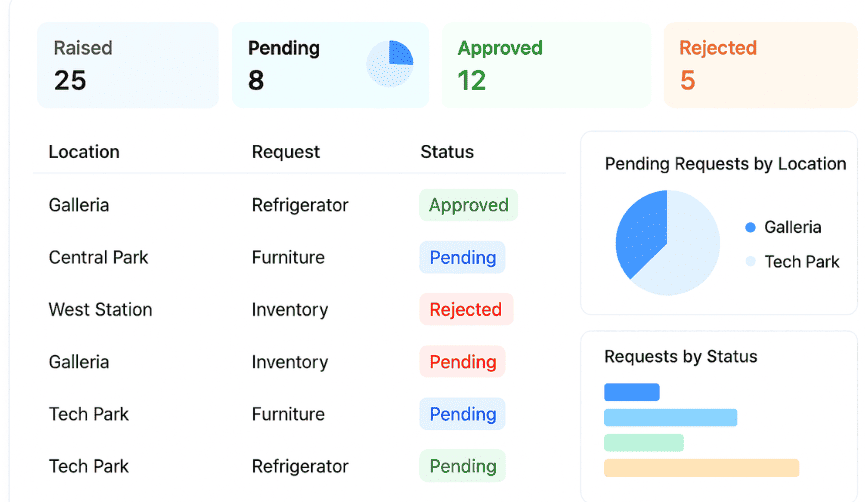Sort by the Location column header
The height and width of the screenshot is (502, 865).
point(84,152)
